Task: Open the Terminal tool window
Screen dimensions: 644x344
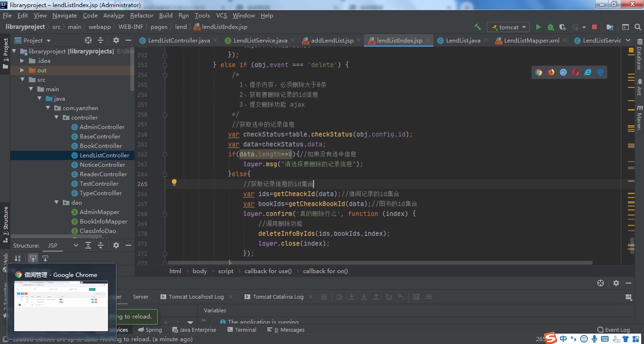Action: pyautogui.click(x=241, y=330)
